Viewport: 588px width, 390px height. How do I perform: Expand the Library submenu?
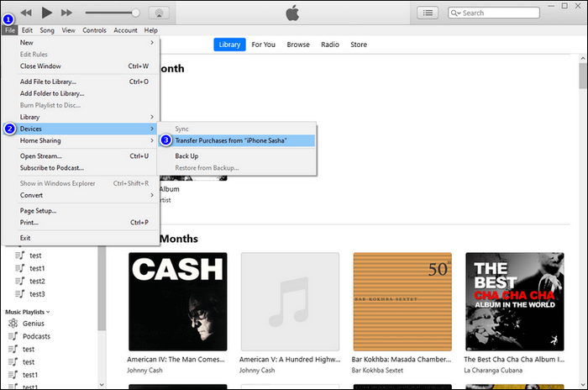[81, 117]
